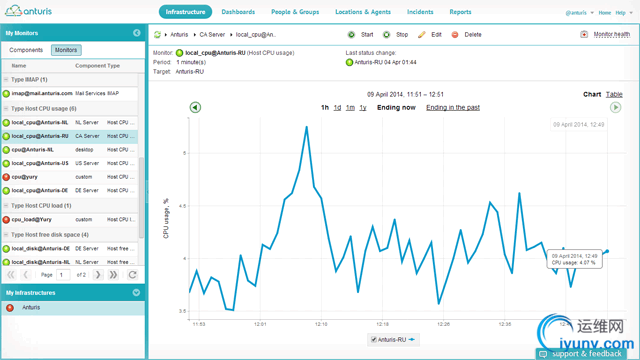Image resolution: width=640 pixels, height=360 pixels.
Task: Collapse Type Host CPU load (1) group
Action: tap(6, 206)
